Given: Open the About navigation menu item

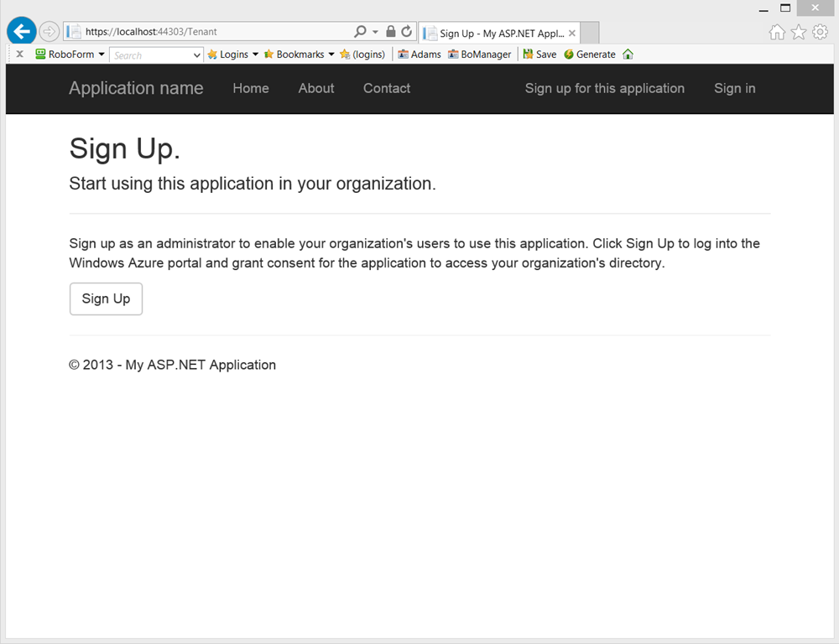Looking at the screenshot, I should pos(316,88).
